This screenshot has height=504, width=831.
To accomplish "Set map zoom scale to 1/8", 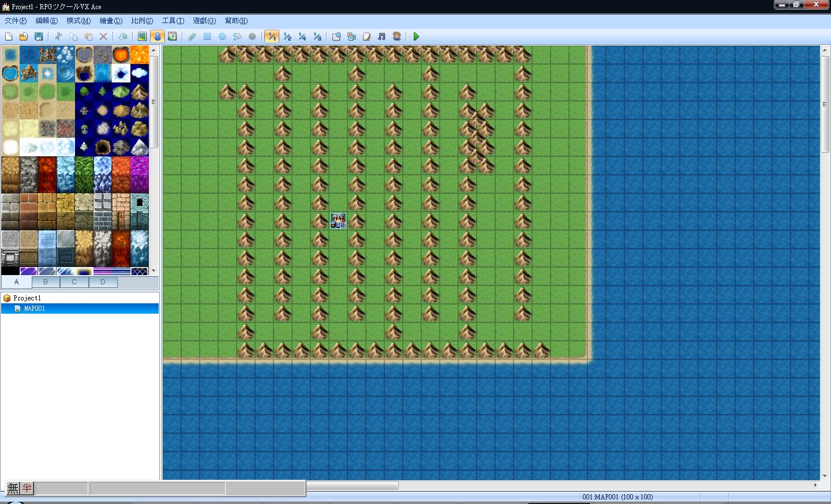I will [x=317, y=36].
